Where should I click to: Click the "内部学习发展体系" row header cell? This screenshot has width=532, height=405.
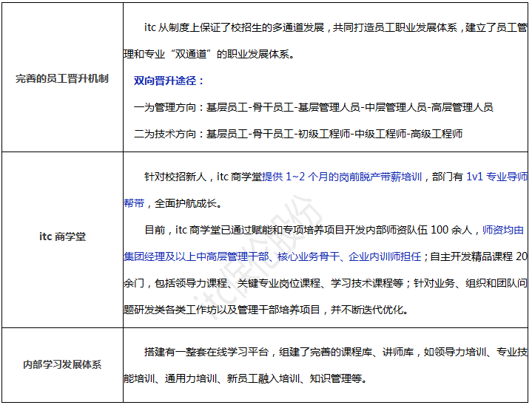[x=62, y=364]
